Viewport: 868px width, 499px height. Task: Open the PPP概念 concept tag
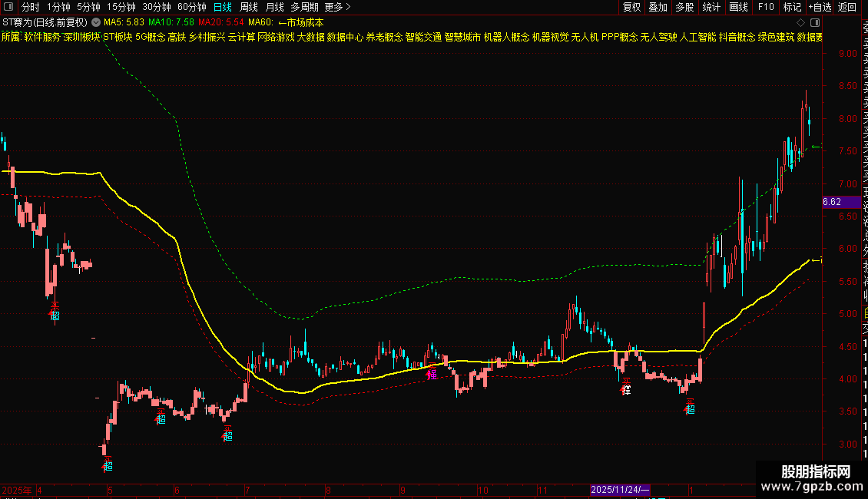619,37
